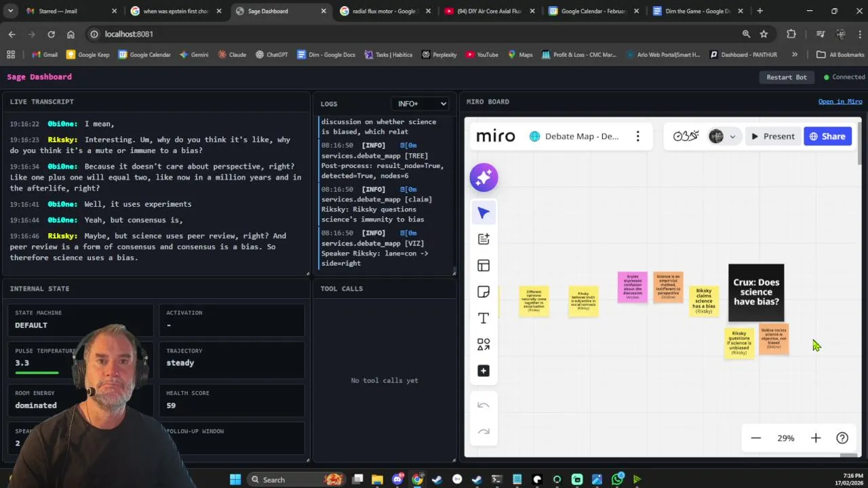Screen dimensions: 868x488
Task: Click the Restart Bot button
Action: [x=787, y=77]
